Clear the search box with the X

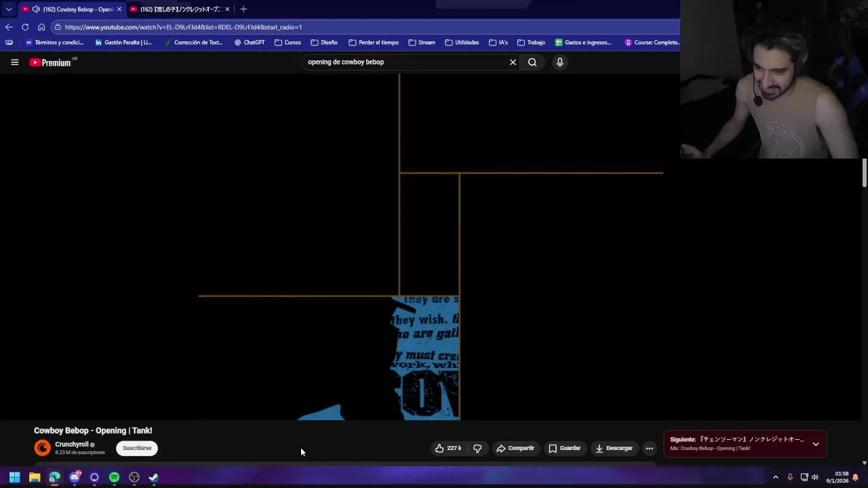coord(513,62)
